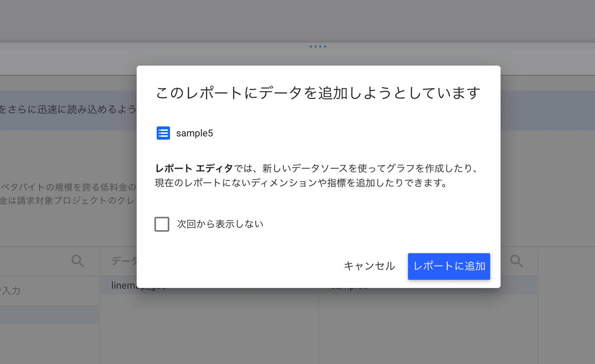
Task: Click the sample5 data source name
Action: pyautogui.click(x=194, y=133)
